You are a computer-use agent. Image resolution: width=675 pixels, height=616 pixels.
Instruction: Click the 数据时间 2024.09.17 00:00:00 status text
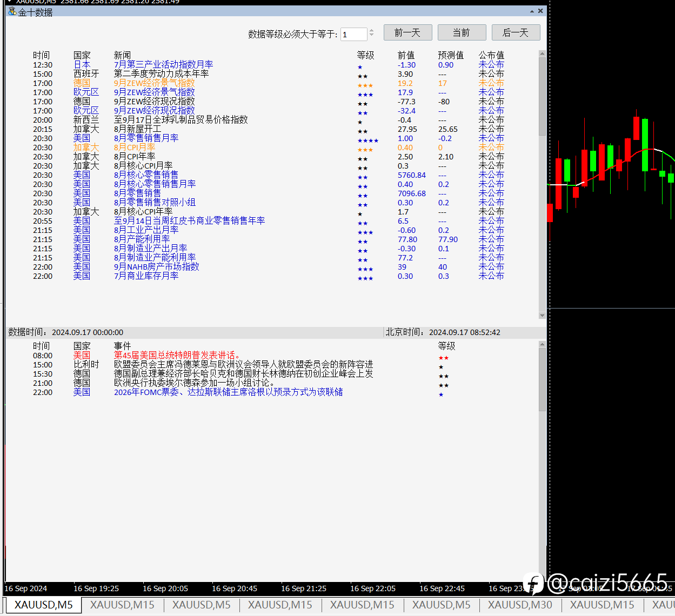(65, 332)
